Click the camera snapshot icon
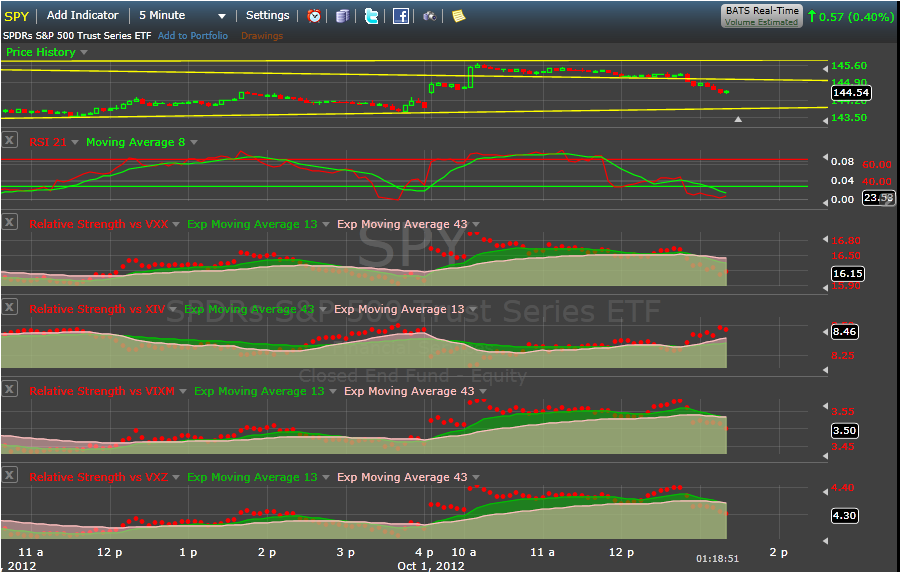 click(x=429, y=16)
